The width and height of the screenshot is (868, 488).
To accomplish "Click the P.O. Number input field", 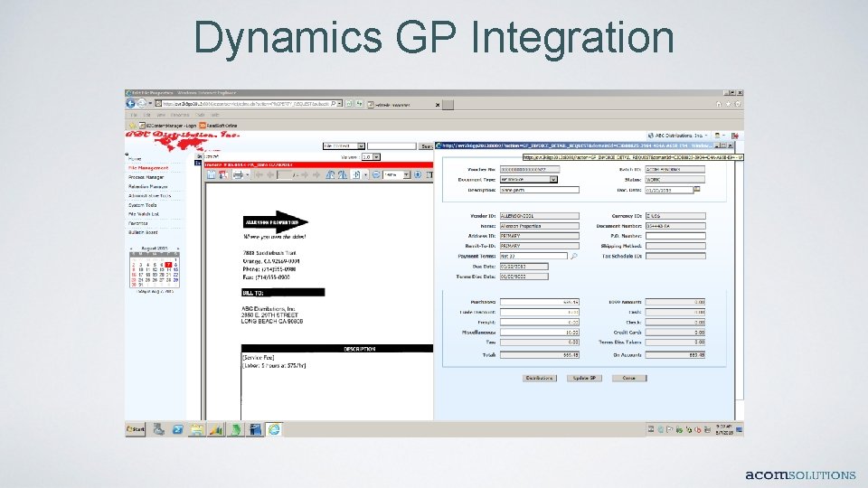I will tap(675, 236).
